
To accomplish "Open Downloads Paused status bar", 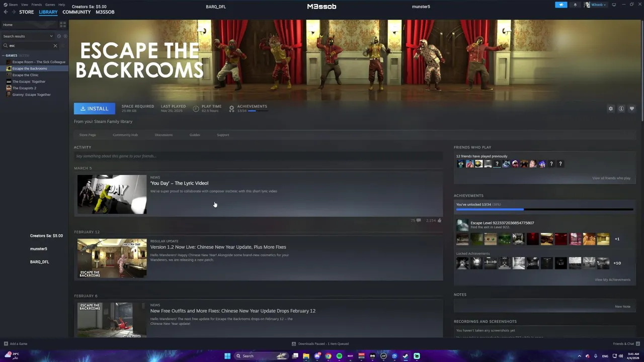I will click(320, 344).
